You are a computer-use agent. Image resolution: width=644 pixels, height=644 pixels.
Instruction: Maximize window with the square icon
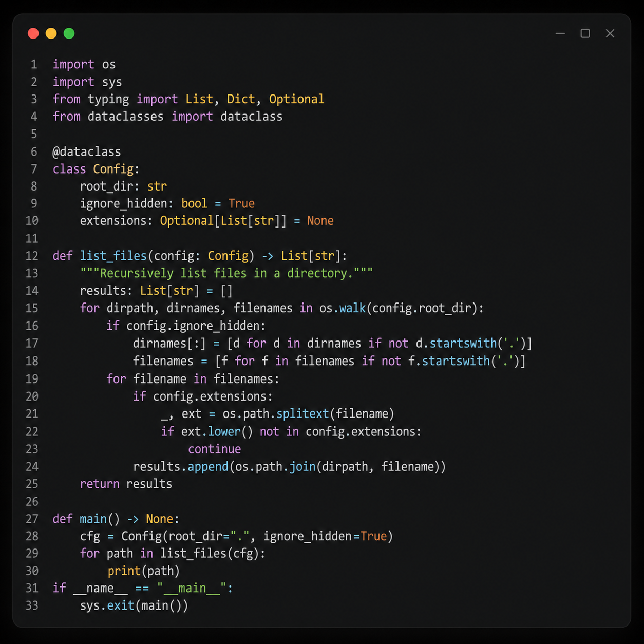(585, 33)
